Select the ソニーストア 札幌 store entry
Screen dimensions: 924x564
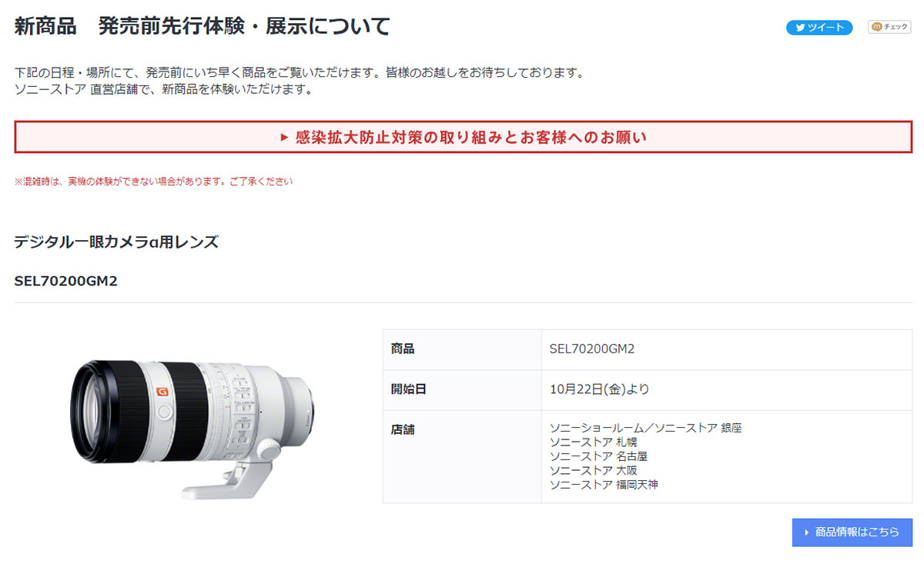(x=594, y=442)
